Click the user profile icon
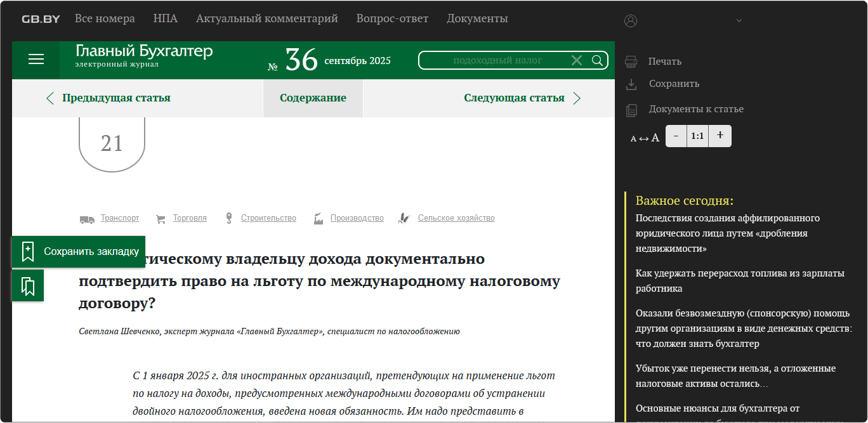Screen dimensions: 868x423 pos(630,21)
